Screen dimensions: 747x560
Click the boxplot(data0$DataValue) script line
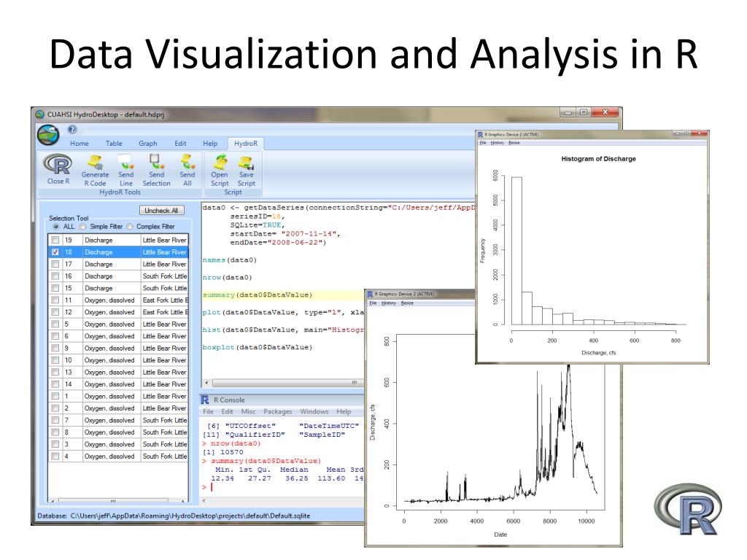(258, 348)
